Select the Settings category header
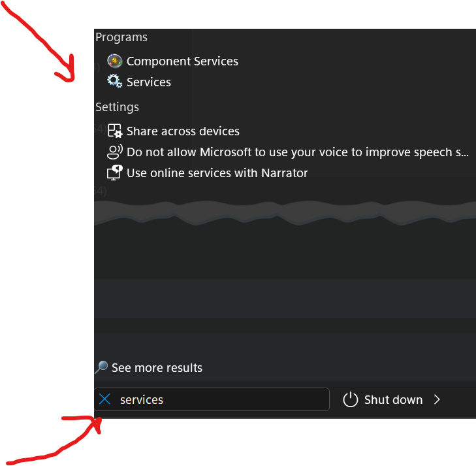476x466 pixels. [118, 107]
